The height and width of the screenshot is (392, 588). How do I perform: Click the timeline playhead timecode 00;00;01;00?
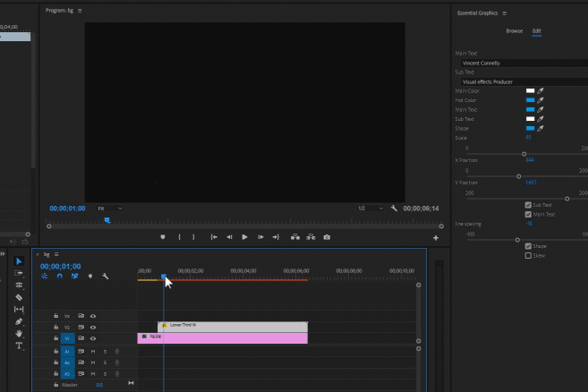[60, 267]
